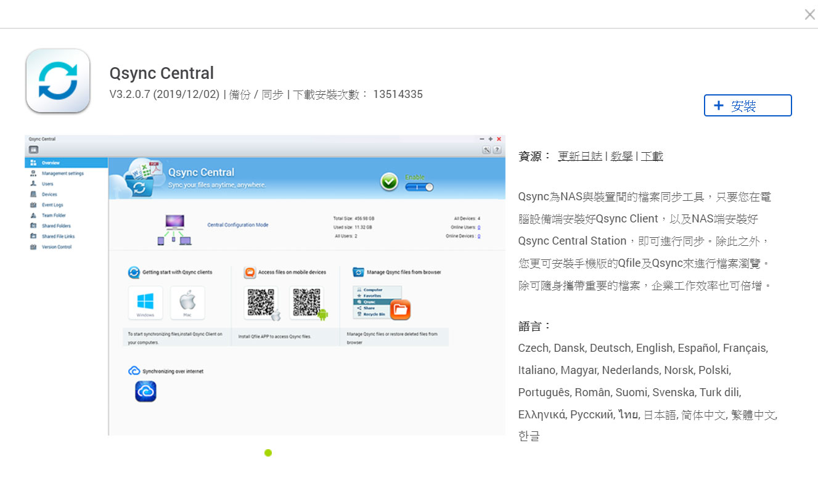Select Management settings in sidebar
818x504 pixels.
click(62, 173)
